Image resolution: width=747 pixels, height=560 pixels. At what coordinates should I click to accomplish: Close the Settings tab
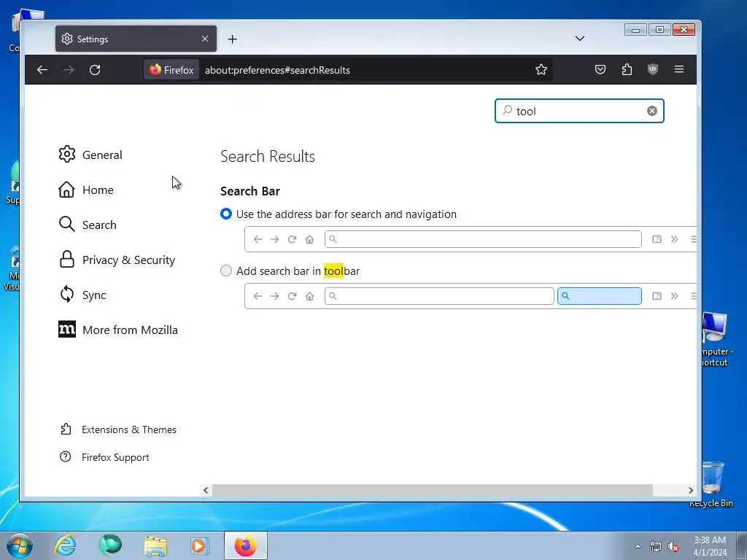tap(205, 39)
